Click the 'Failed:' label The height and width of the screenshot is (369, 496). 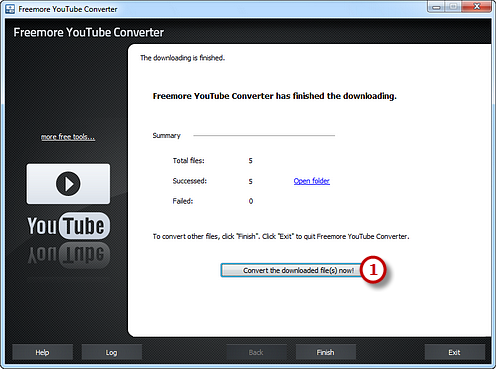[183, 201]
